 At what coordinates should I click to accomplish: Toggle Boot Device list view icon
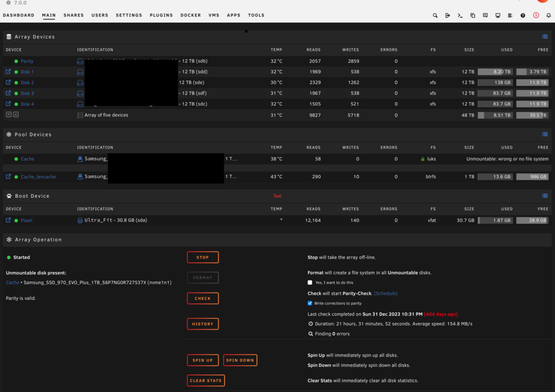click(545, 196)
